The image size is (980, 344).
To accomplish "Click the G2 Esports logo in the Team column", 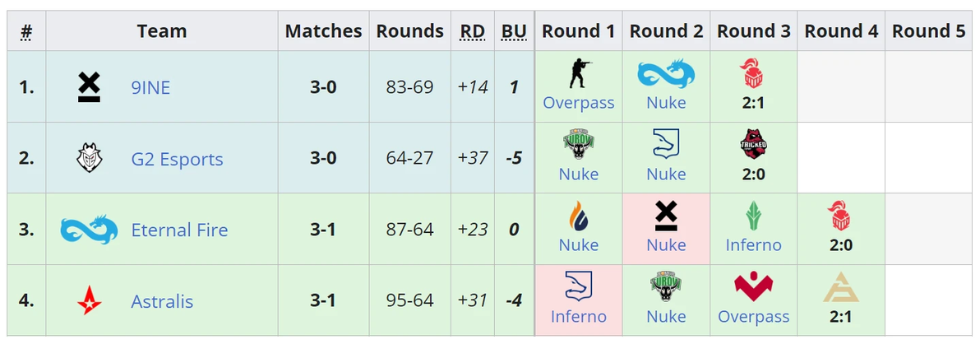I will tap(89, 158).
